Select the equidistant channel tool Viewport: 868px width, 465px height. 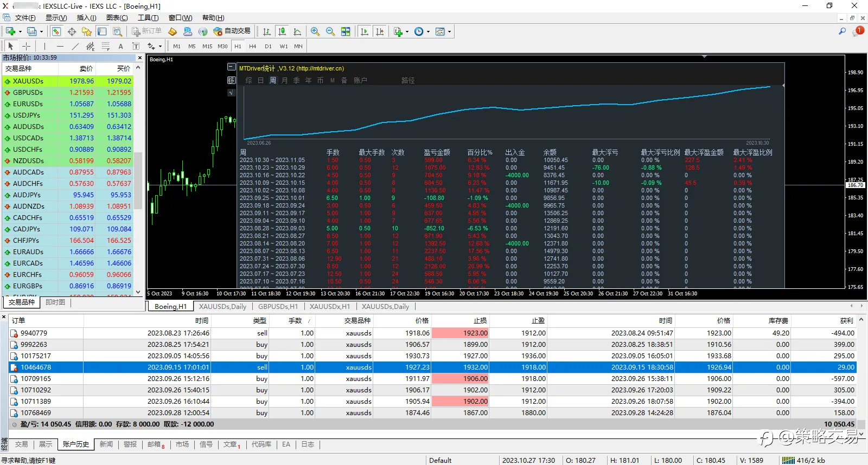[x=90, y=46]
